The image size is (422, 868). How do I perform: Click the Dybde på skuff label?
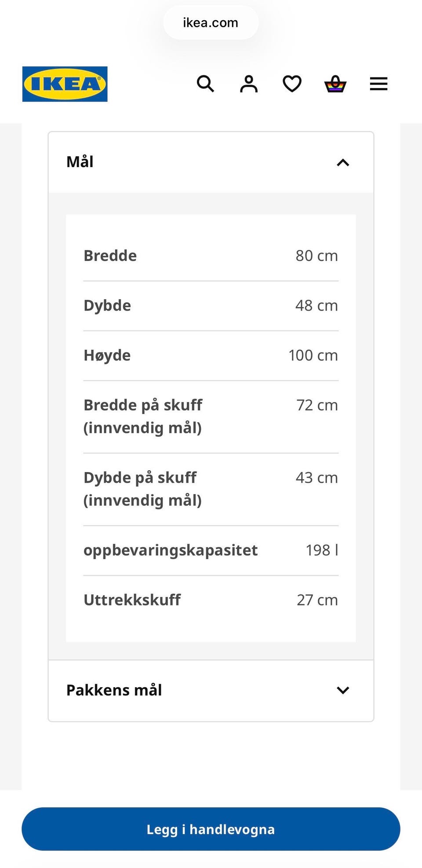142,489
